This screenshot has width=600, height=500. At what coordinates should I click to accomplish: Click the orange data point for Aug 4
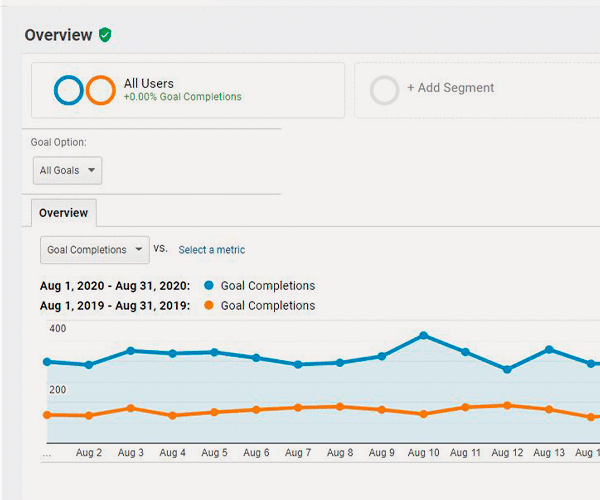point(173,415)
